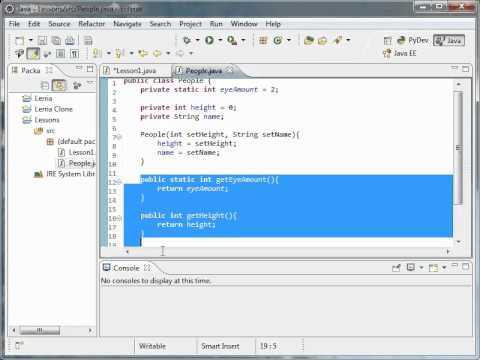Select Lerna Clone project

pyautogui.click(x=47, y=109)
